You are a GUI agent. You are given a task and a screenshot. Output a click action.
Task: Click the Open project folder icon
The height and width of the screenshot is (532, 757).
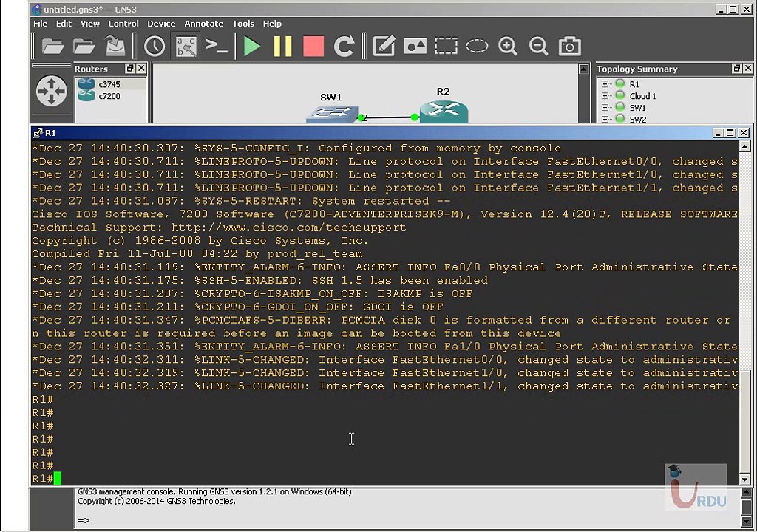click(x=84, y=47)
